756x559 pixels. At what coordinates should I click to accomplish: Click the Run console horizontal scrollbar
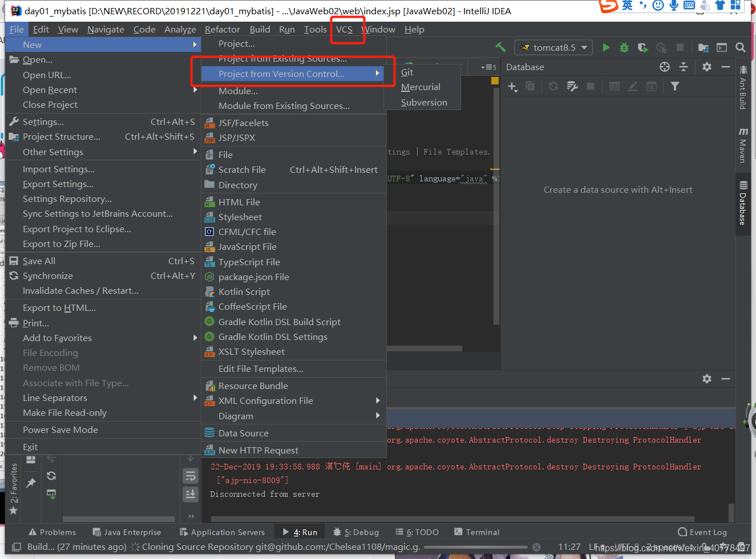click(452, 519)
